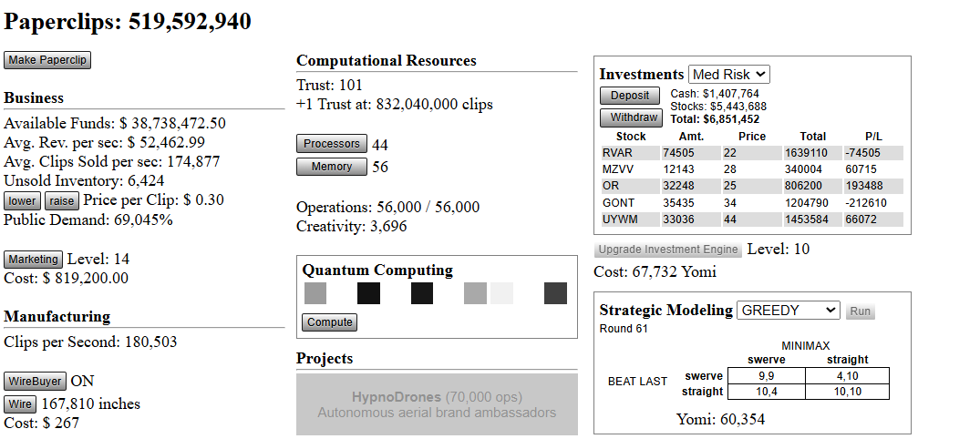This screenshot has height=439, width=980.
Task: Select the HypnoDrones project
Action: click(x=437, y=404)
